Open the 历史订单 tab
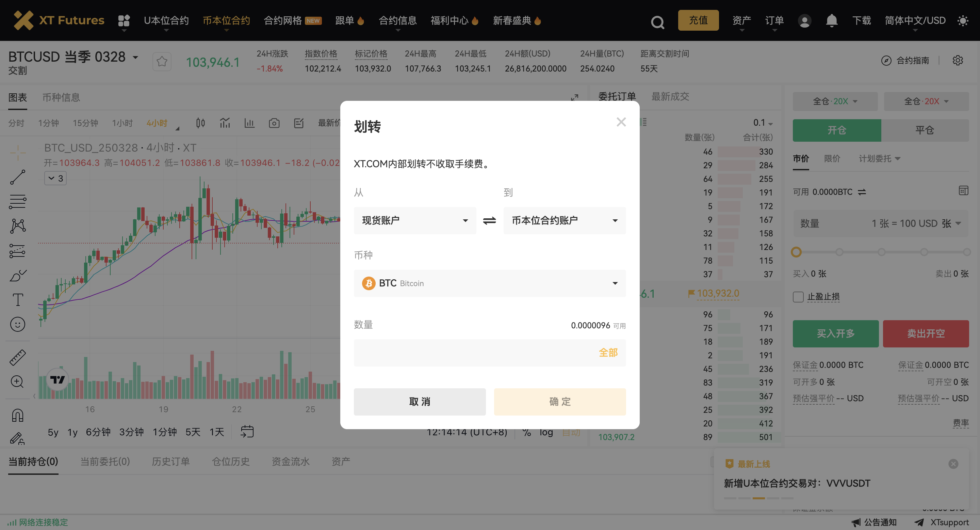980x530 pixels. pos(170,462)
